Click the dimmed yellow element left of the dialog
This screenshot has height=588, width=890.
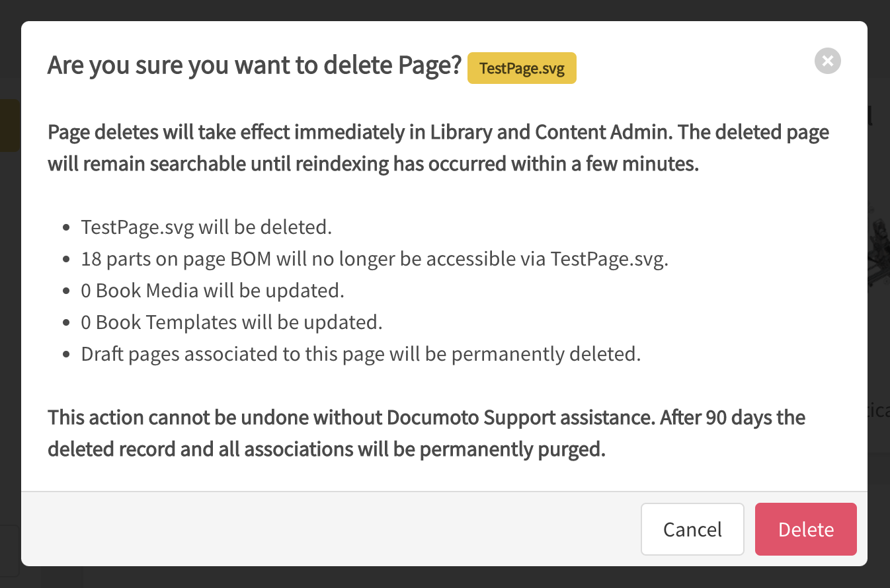[x=9, y=126]
